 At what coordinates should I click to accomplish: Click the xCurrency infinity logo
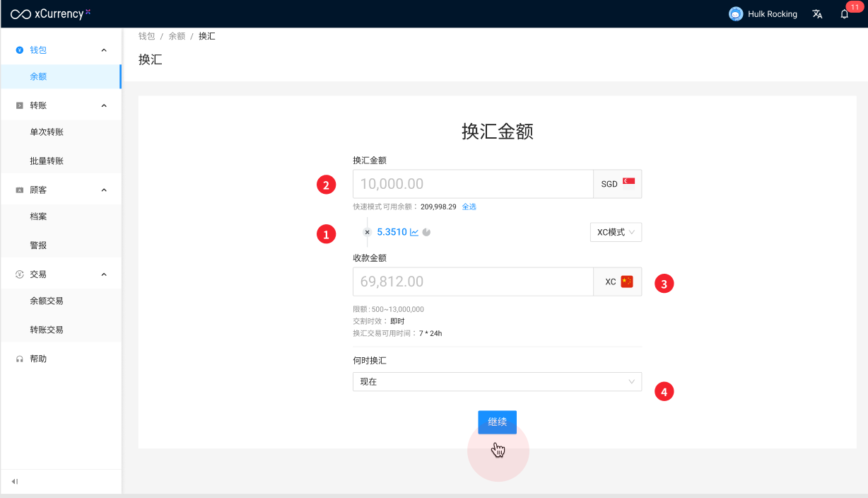tap(20, 14)
